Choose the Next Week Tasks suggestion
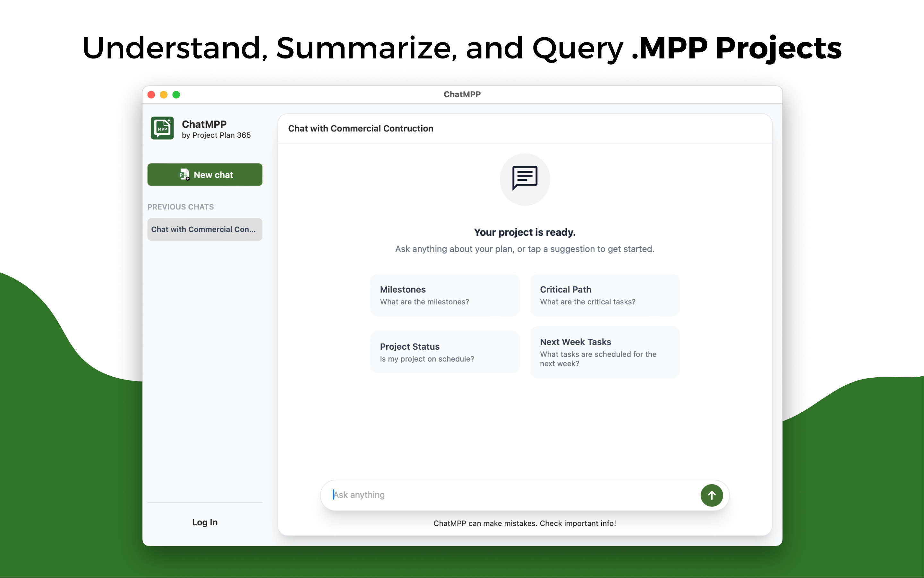Screen dimensions: 924x578 tap(605, 352)
